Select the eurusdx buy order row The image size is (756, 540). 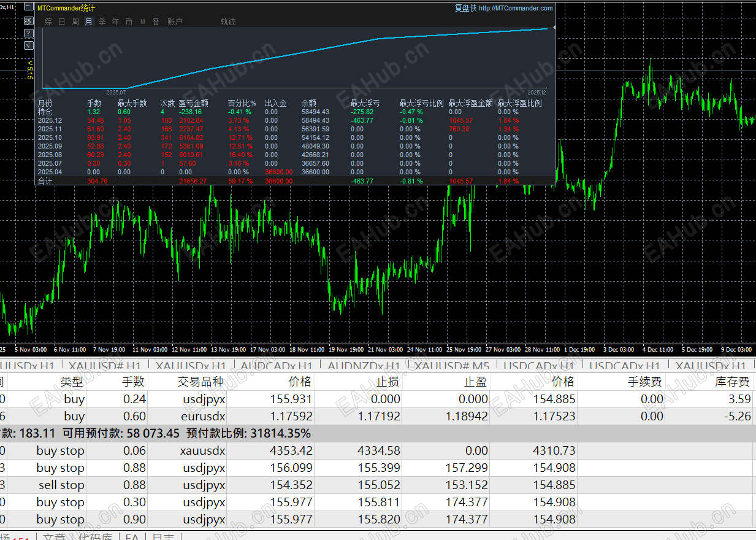[202, 416]
